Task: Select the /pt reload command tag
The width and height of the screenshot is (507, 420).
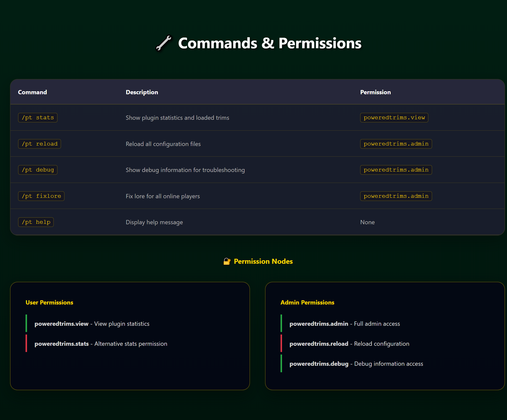Action: (x=40, y=144)
